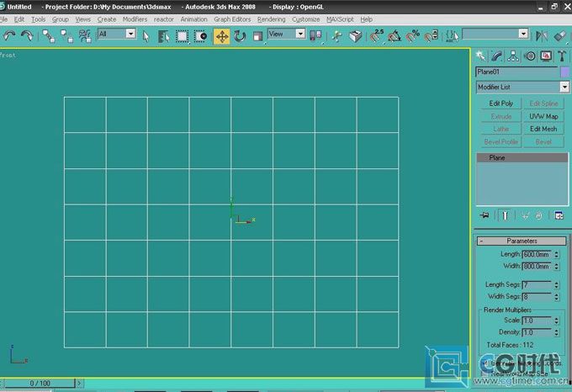Viewport: 572px width, 392px height.
Task: Activate the Select and Rotate tool
Action: (240, 36)
